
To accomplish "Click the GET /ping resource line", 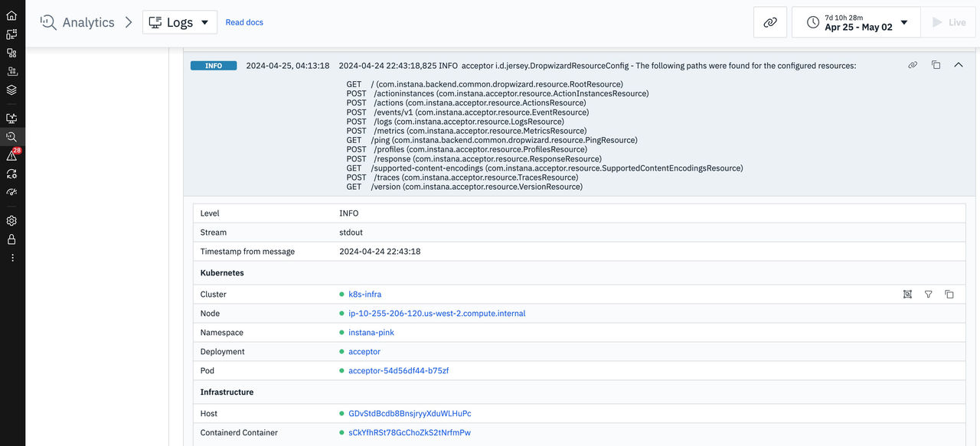I will coord(492,140).
